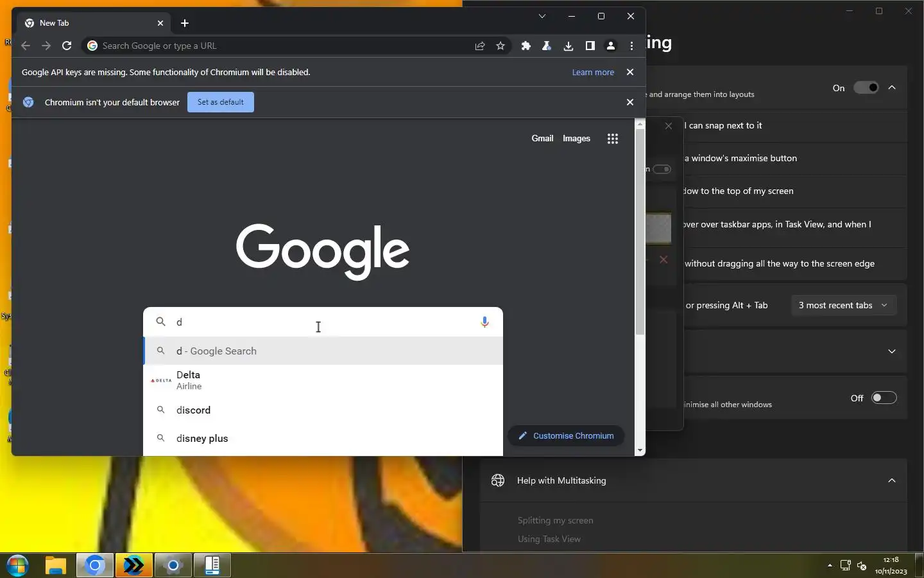The image size is (924, 578).
Task: Open the Images link on Google page
Action: coord(576,138)
